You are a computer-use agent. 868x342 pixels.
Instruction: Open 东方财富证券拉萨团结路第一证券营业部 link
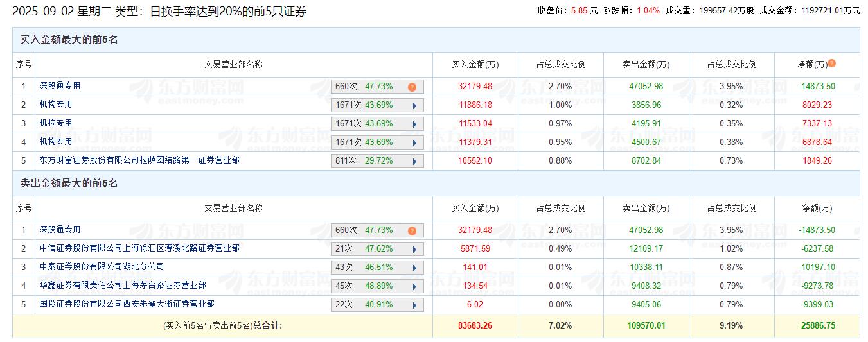coord(139,160)
